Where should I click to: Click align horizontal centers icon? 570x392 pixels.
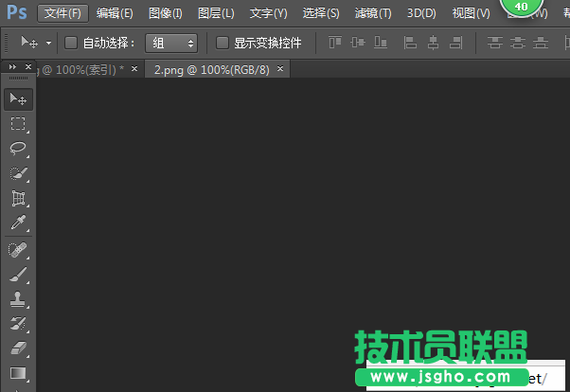point(433,43)
